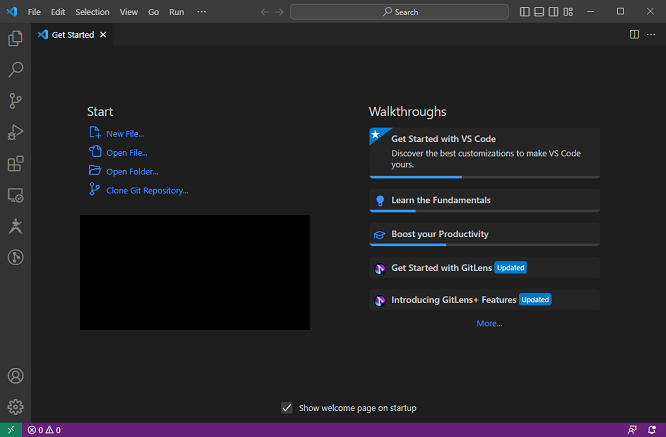Click the New File... link
The image size is (666, 437).
tap(125, 134)
